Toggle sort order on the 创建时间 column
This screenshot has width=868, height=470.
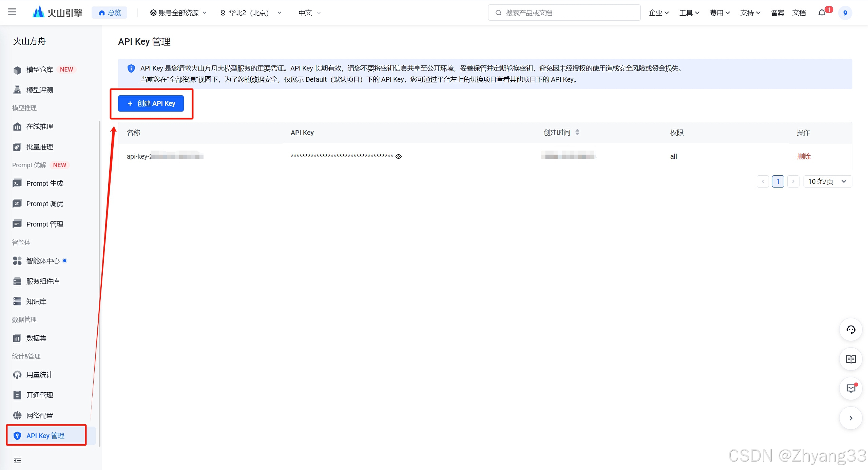pos(577,132)
